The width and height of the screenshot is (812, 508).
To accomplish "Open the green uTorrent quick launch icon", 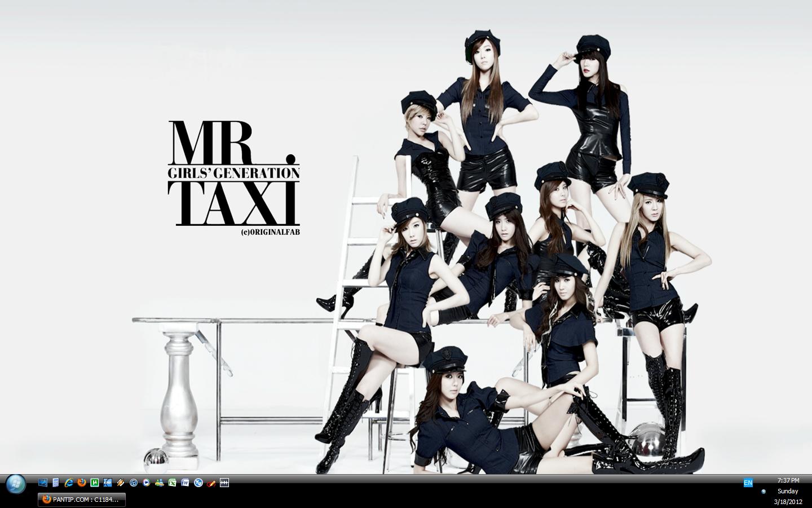I will (x=95, y=483).
